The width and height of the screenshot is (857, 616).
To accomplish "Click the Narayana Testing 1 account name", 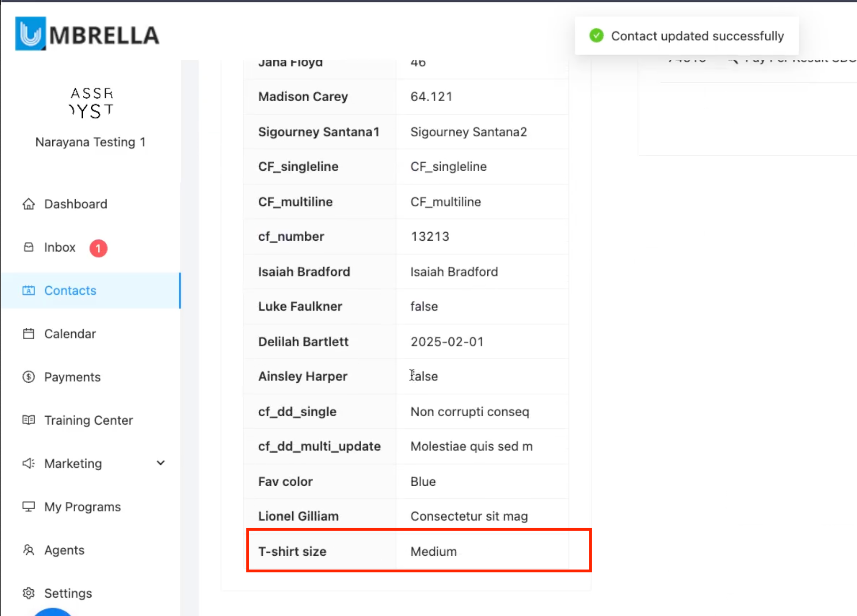I will click(x=90, y=142).
